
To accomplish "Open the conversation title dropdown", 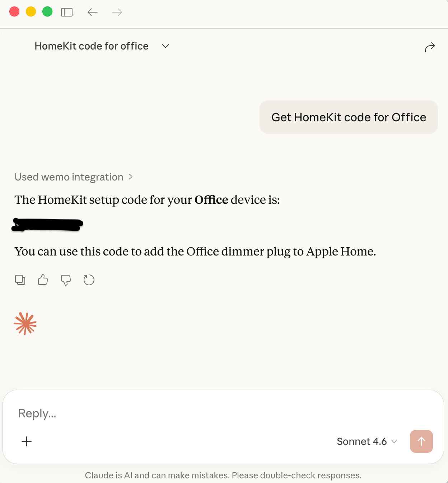I will [x=165, y=46].
